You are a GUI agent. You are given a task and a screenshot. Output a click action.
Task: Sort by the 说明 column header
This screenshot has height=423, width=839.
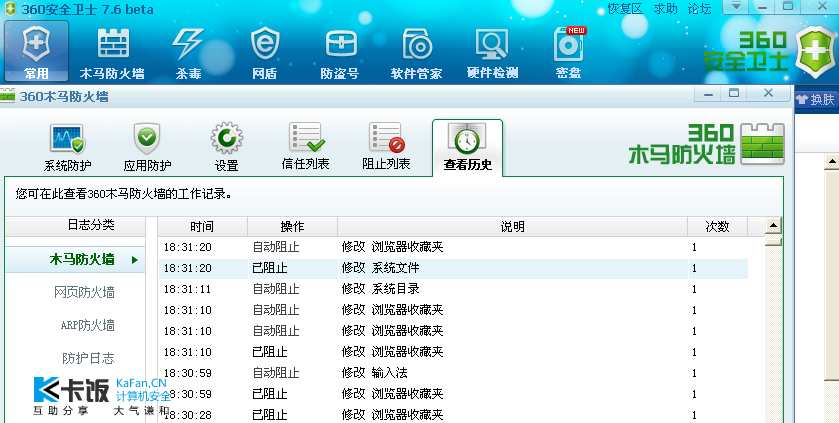click(x=512, y=227)
